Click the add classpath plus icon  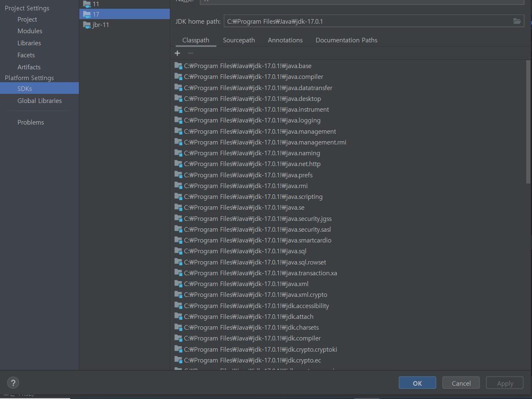177,53
